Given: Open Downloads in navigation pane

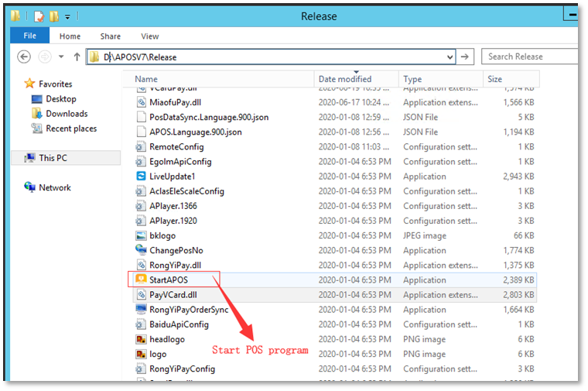Looking at the screenshot, I should pos(67,114).
